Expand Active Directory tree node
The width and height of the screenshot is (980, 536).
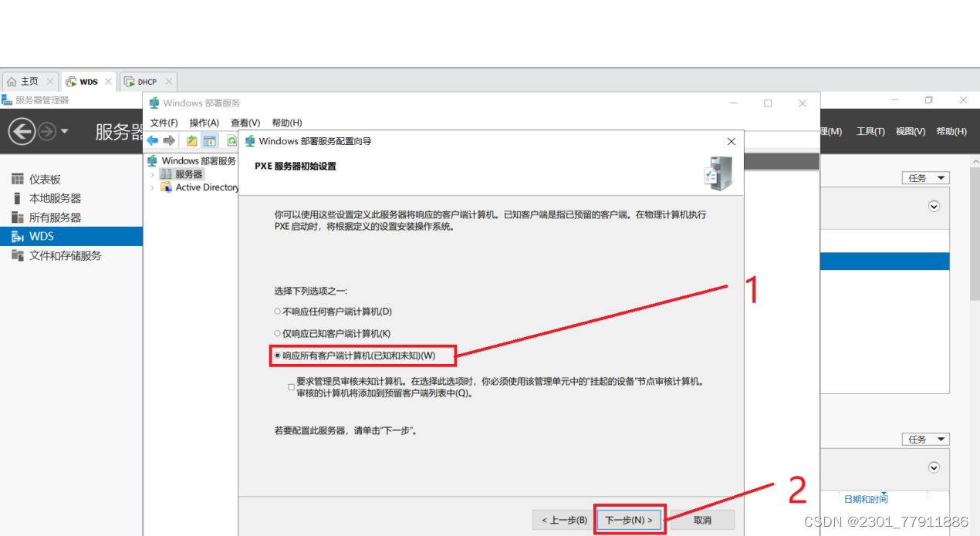152,187
